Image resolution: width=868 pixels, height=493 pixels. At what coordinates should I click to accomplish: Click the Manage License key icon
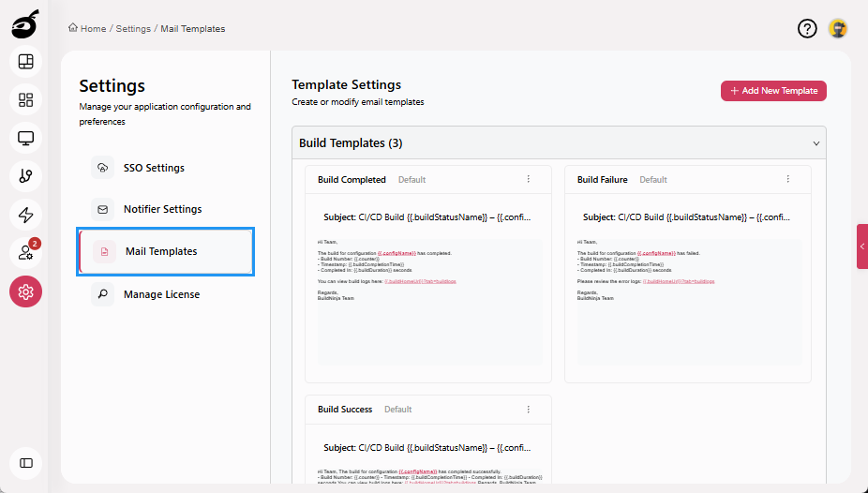pos(102,294)
